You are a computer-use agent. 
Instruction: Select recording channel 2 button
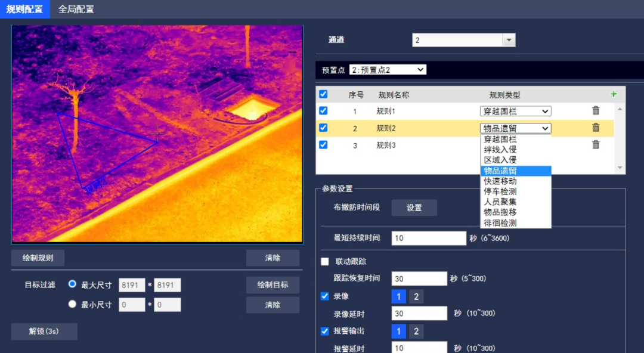point(416,296)
